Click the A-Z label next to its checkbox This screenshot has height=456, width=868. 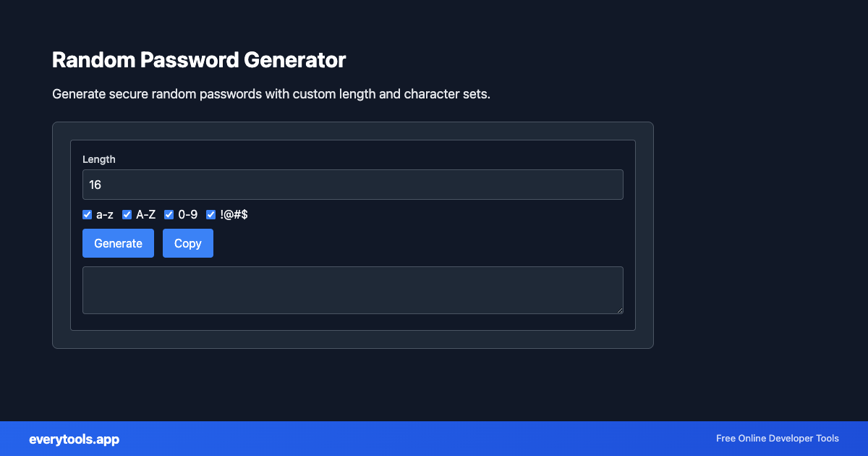tap(145, 214)
